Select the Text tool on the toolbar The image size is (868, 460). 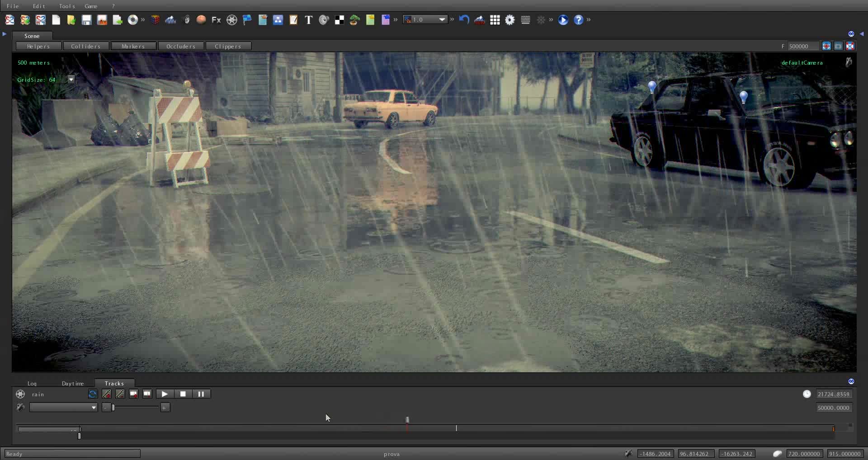point(309,19)
